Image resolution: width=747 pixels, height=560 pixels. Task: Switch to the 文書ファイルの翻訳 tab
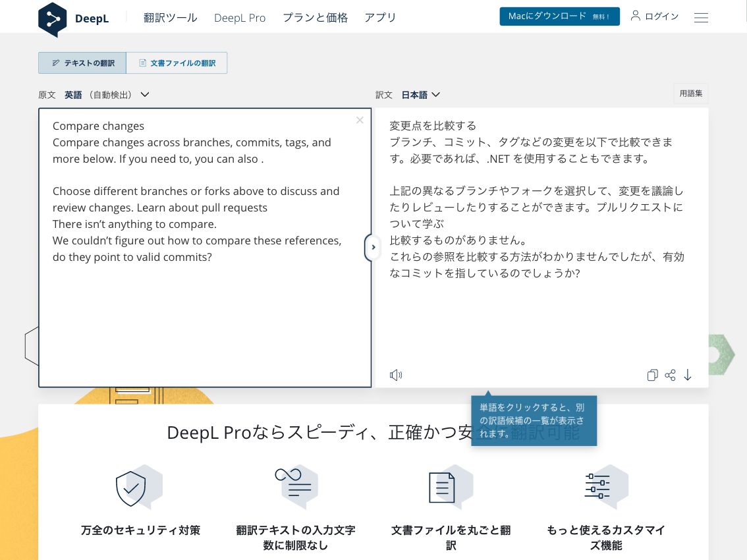click(177, 63)
